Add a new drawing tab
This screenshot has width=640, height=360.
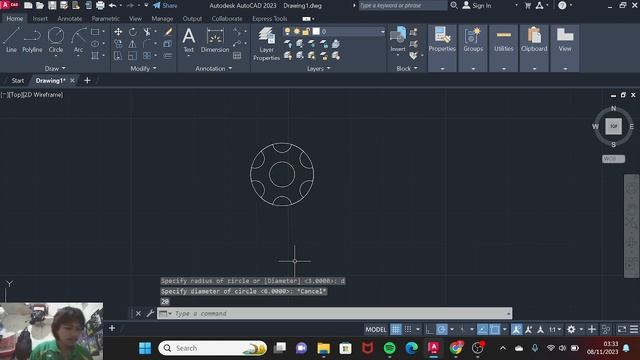coord(87,80)
